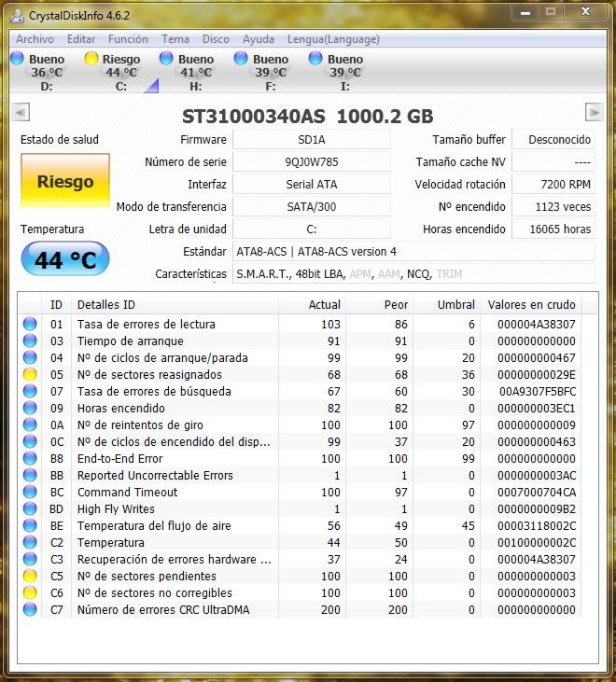Image resolution: width=616 pixels, height=682 pixels.
Task: Open the Archivo menu
Action: coord(35,39)
